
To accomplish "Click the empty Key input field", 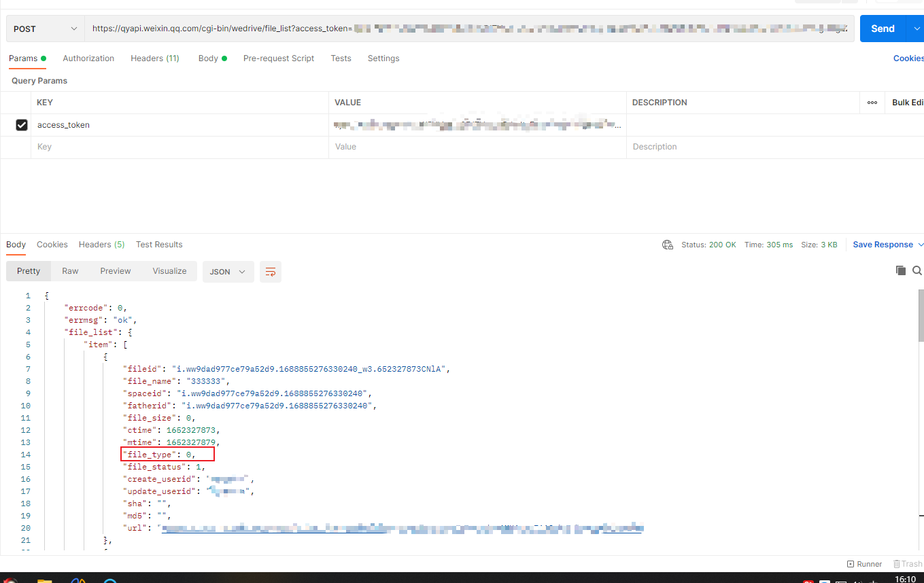I will click(179, 147).
